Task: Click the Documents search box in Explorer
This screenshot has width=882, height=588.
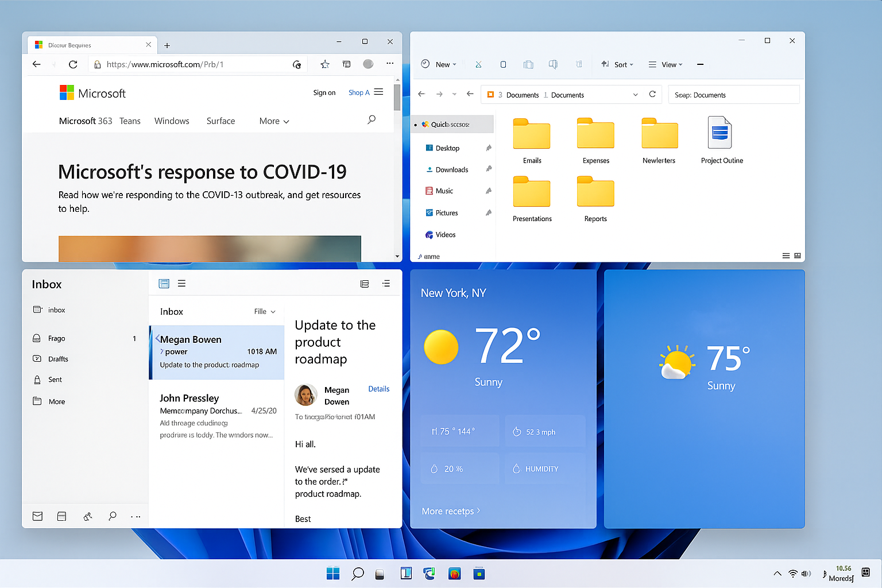Action: [734, 95]
